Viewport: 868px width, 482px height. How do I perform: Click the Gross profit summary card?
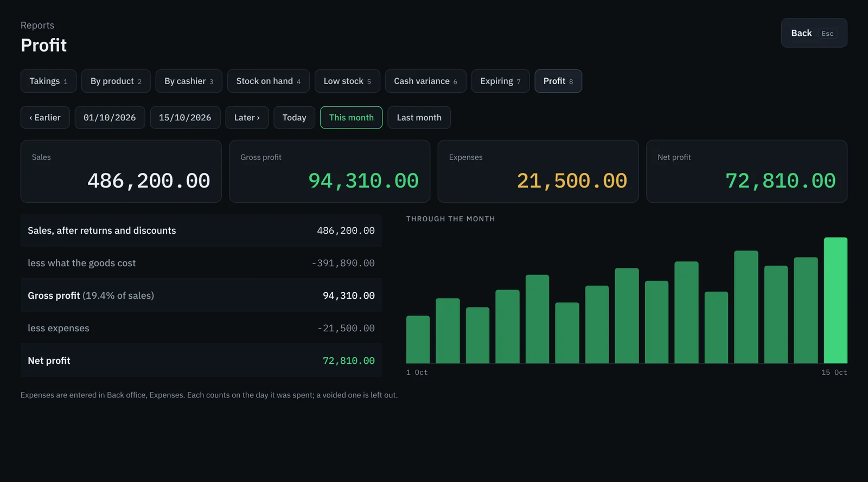[330, 171]
